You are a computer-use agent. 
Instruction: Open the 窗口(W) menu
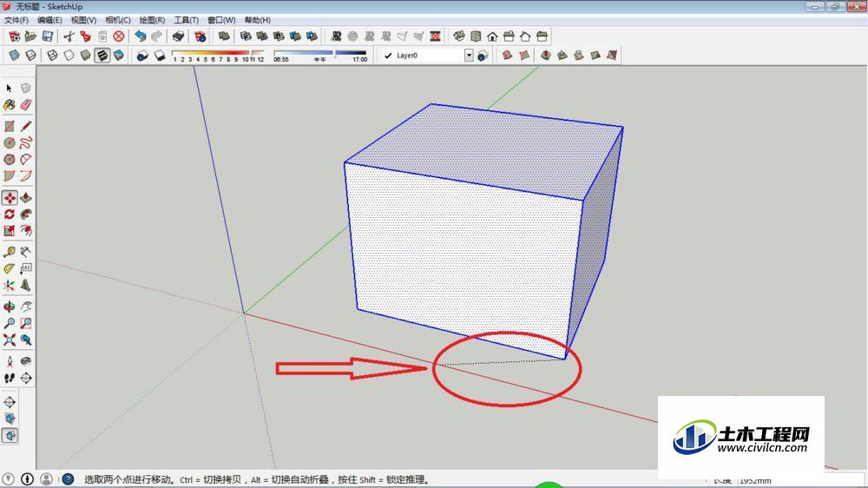[221, 20]
